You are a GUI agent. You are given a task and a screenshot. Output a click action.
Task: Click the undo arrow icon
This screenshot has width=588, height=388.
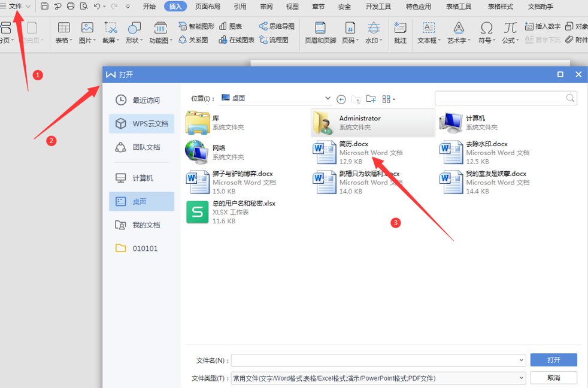(x=97, y=6)
